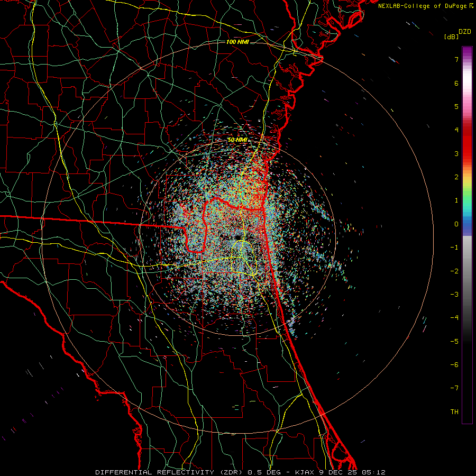Click the "100 NMI" range ring label
Image resolution: width=476 pixels, height=476 pixels.
(x=237, y=42)
